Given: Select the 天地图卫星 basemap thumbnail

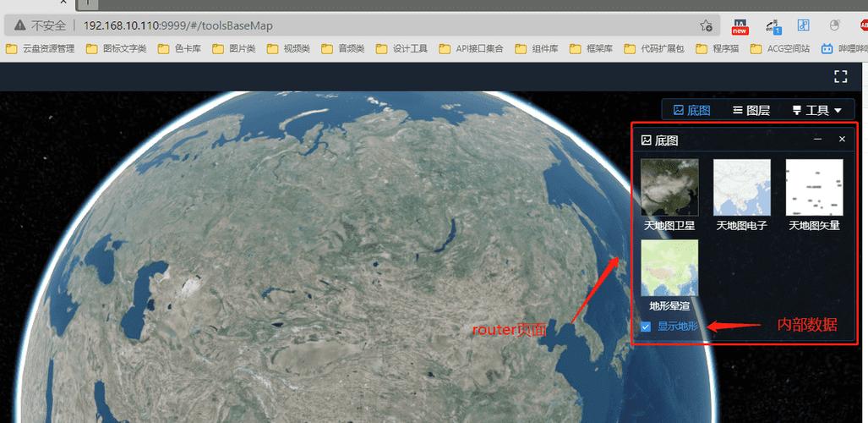Looking at the screenshot, I should 669,187.
